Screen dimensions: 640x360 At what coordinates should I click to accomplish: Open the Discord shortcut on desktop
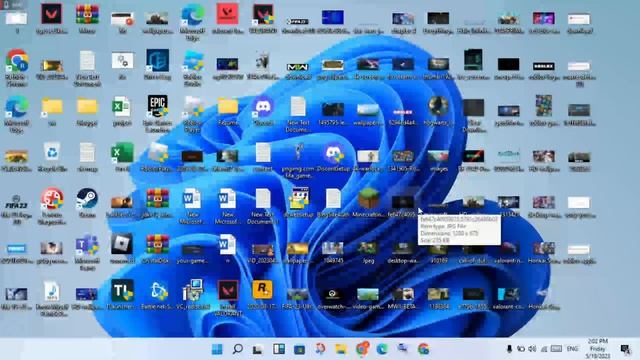pos(263,107)
